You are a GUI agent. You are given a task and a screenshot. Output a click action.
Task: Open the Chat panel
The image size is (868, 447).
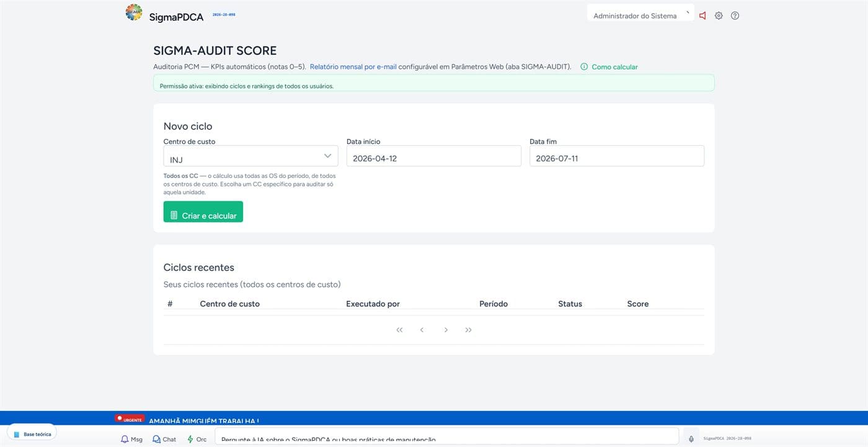point(164,439)
